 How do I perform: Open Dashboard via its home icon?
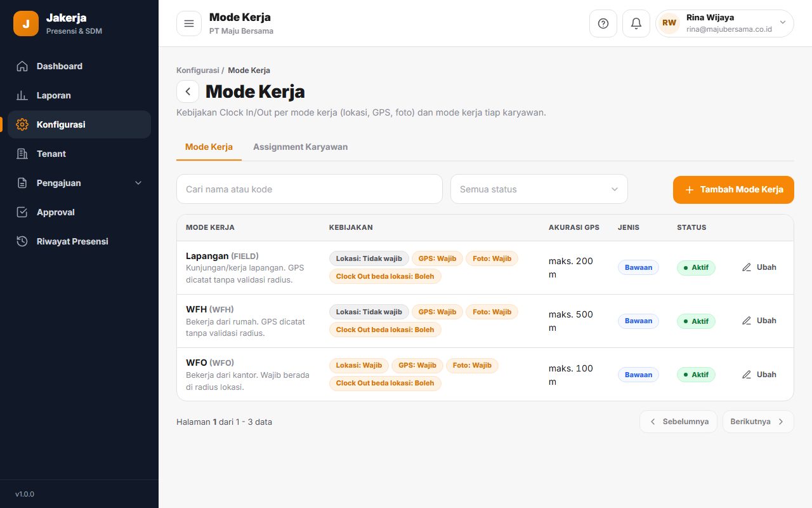tap(22, 66)
